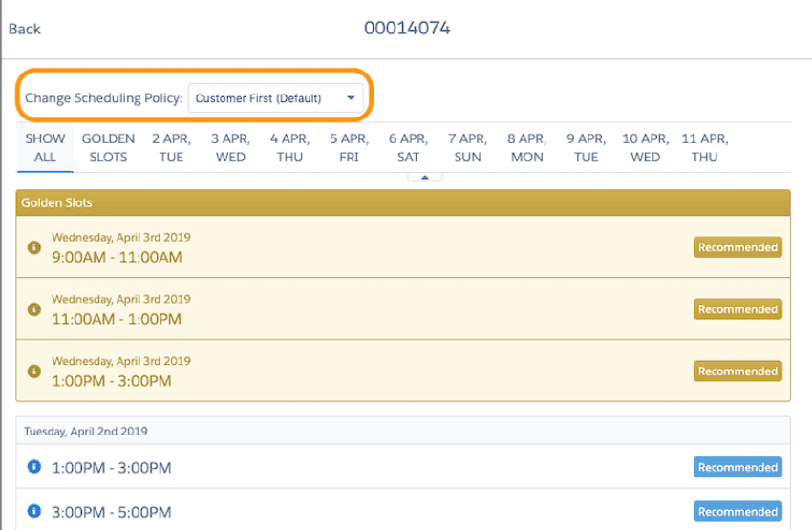
Task: Click info icon beside Wednesday 1:00PM - 3:00PM golden slot
Action: coord(34,371)
